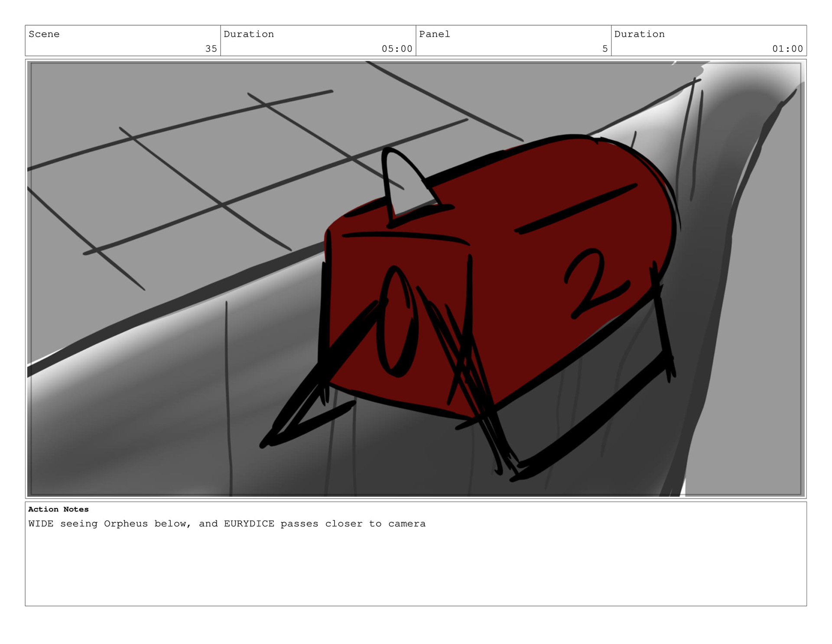The width and height of the screenshot is (832, 644).
Task: Click the panel Duration label
Action: point(639,34)
